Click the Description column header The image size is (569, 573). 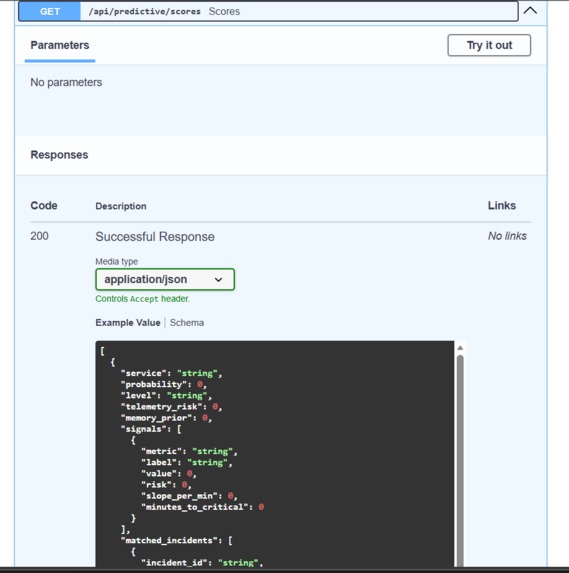point(121,206)
